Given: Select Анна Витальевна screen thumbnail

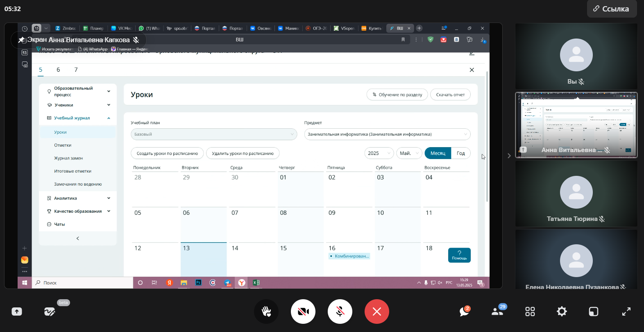Looking at the screenshot, I should click(x=576, y=125).
